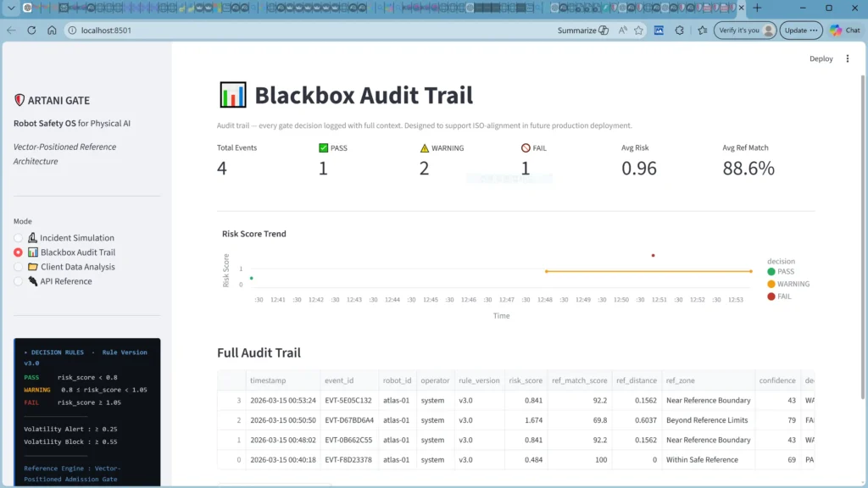Click the red FAIL legend swatch
868x488 pixels.
[x=771, y=297]
